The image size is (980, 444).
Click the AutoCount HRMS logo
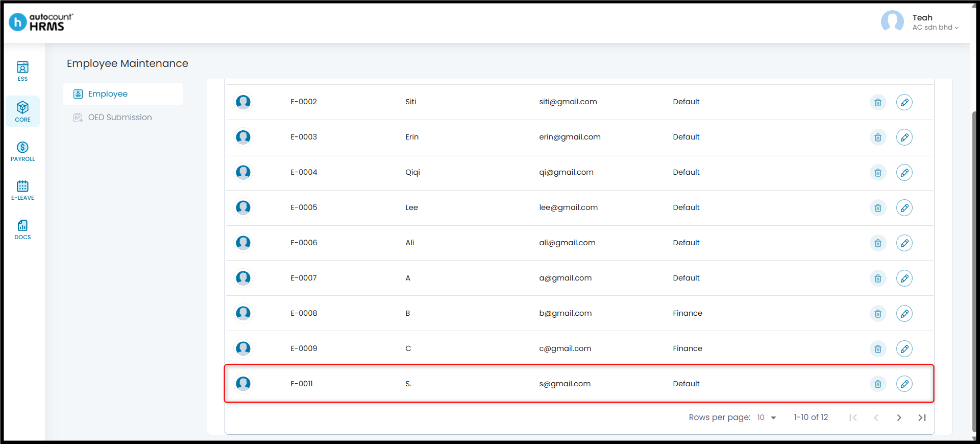point(41,22)
